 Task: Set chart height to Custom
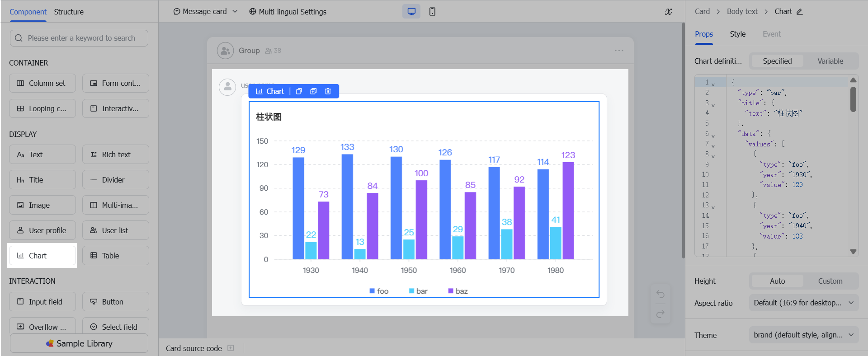coord(830,281)
